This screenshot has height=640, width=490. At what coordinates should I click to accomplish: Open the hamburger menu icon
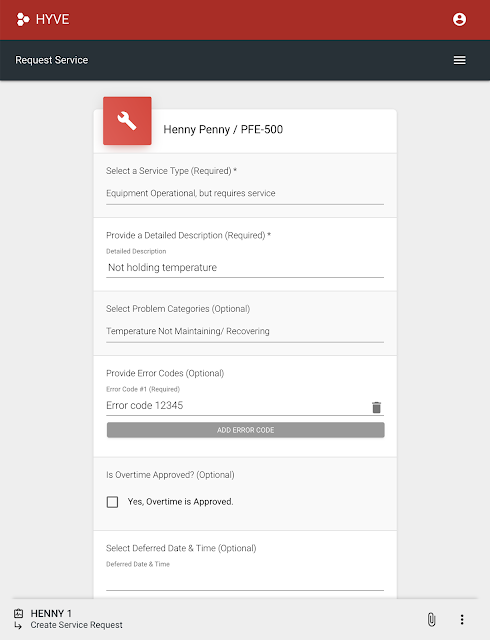pyautogui.click(x=459, y=60)
